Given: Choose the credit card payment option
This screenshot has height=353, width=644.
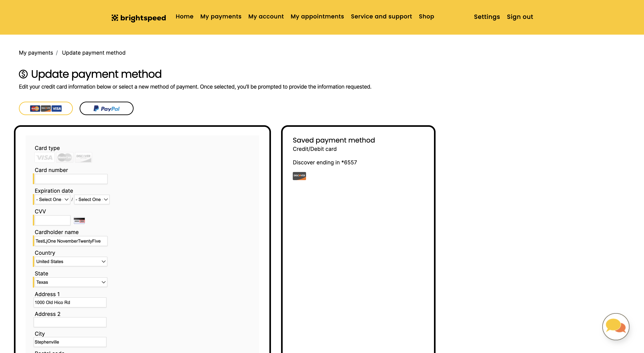Looking at the screenshot, I should [x=46, y=108].
